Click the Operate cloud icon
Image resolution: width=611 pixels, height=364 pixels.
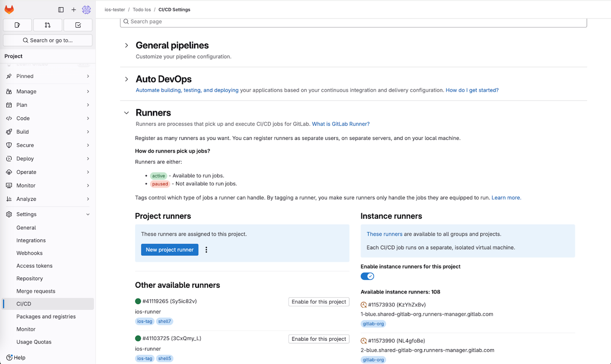pyautogui.click(x=9, y=172)
